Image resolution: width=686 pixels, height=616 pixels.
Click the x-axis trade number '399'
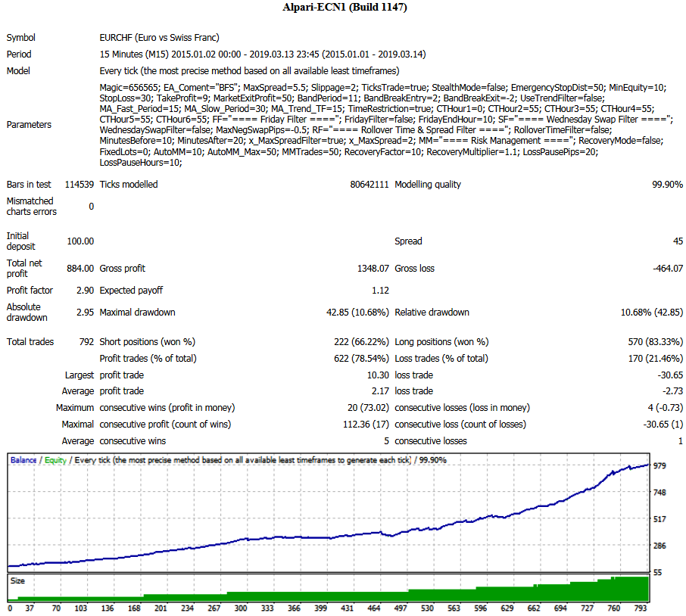(x=321, y=608)
